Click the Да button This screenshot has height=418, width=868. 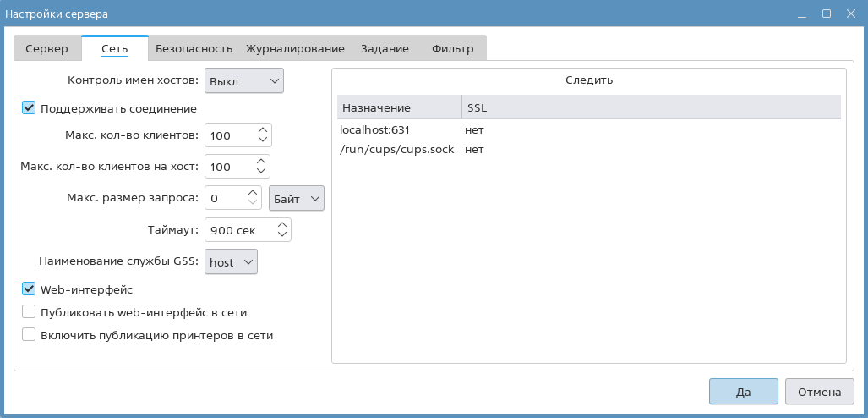[x=743, y=393]
